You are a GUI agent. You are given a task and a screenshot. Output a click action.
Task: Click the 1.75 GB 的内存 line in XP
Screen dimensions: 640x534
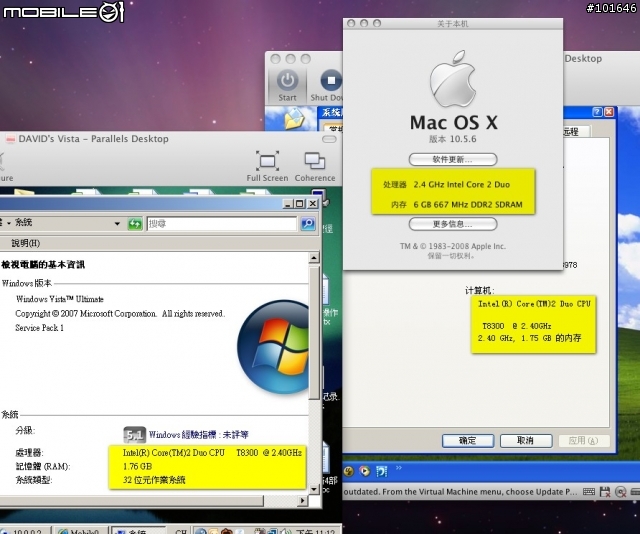pyautogui.click(x=529, y=338)
